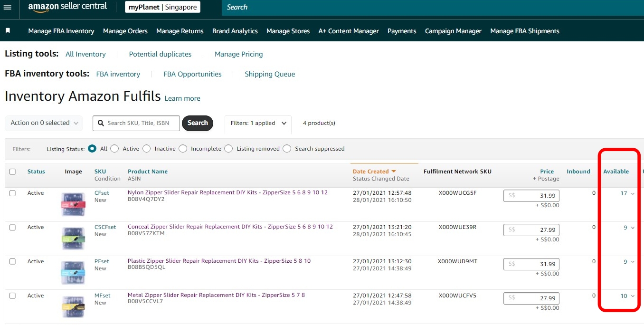Open Potential duplicates link
Viewport: 644px width, 325px height.
click(160, 54)
